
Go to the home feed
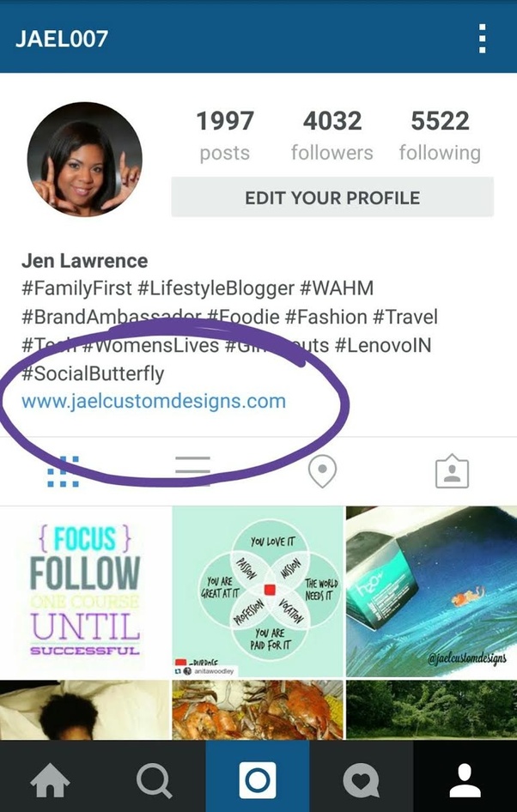point(51,780)
